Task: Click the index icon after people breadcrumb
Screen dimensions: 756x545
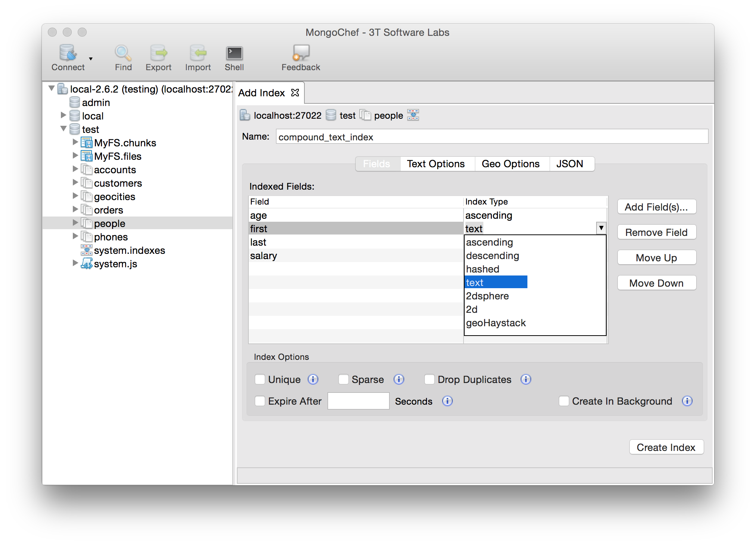Action: tap(413, 115)
